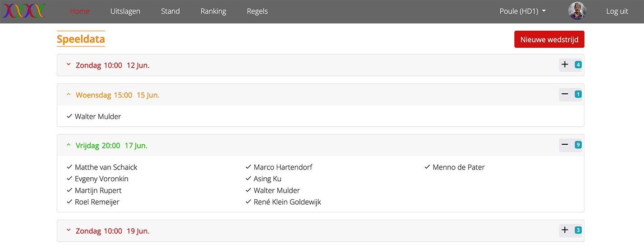Open the Uitslagen menu item
Image resolution: width=644 pixels, height=248 pixels.
point(125,11)
